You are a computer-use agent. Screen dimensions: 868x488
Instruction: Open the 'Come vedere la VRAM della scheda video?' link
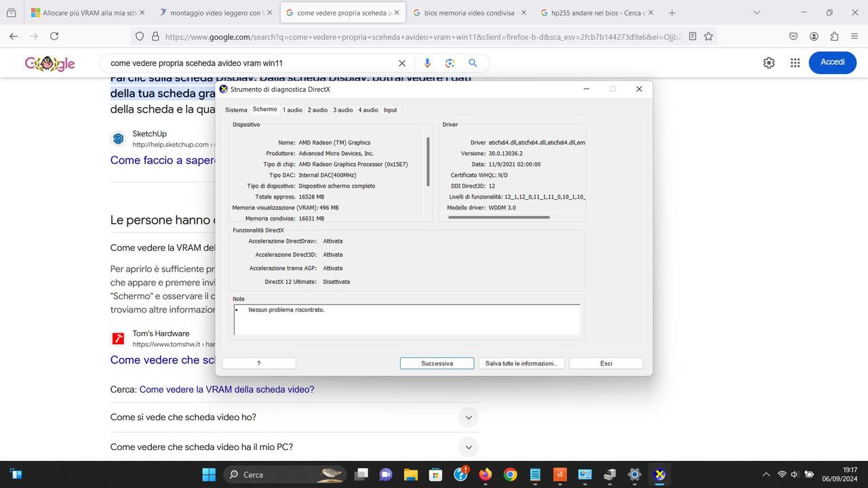click(x=226, y=389)
